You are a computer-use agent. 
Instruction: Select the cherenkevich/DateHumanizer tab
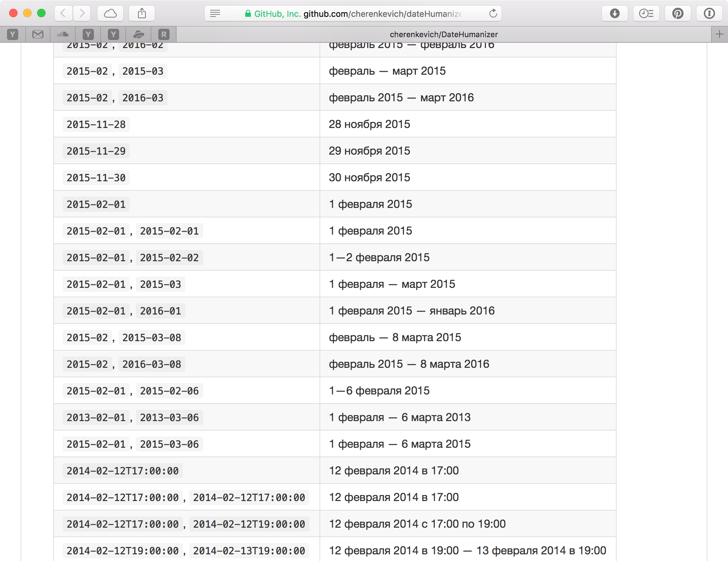tap(444, 34)
